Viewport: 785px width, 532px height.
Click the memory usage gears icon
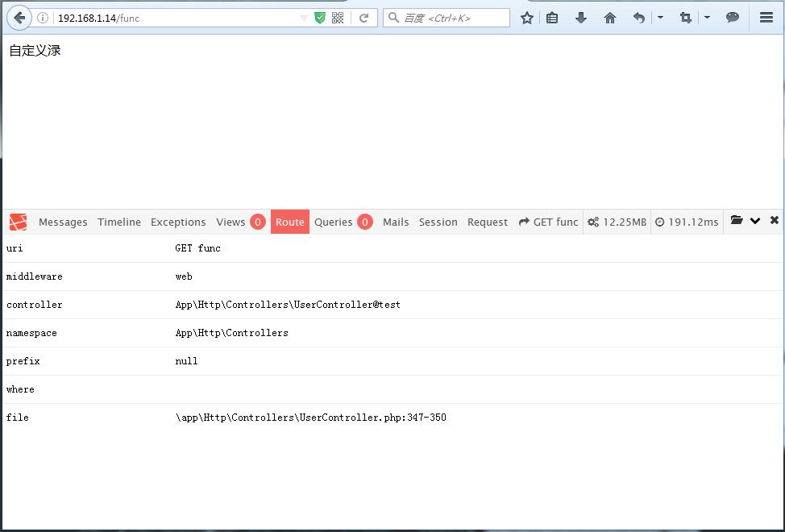click(x=594, y=222)
